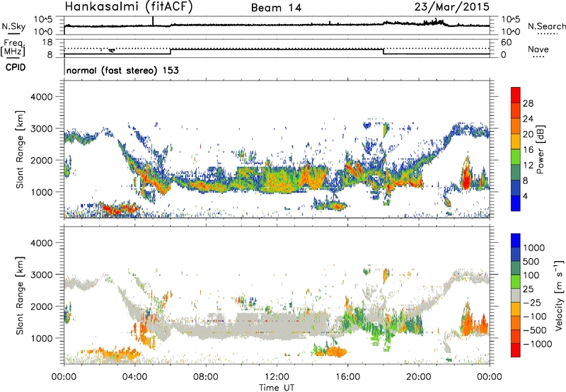The height and width of the screenshot is (392, 566).
Task: Click the red swatch of Power colorbar
Action: pos(516,95)
